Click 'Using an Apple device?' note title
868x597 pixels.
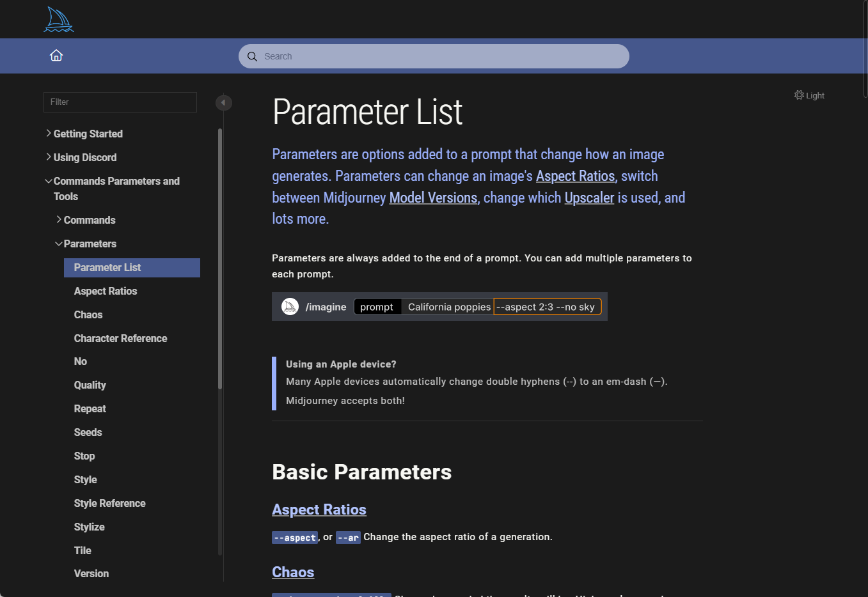pyautogui.click(x=341, y=364)
